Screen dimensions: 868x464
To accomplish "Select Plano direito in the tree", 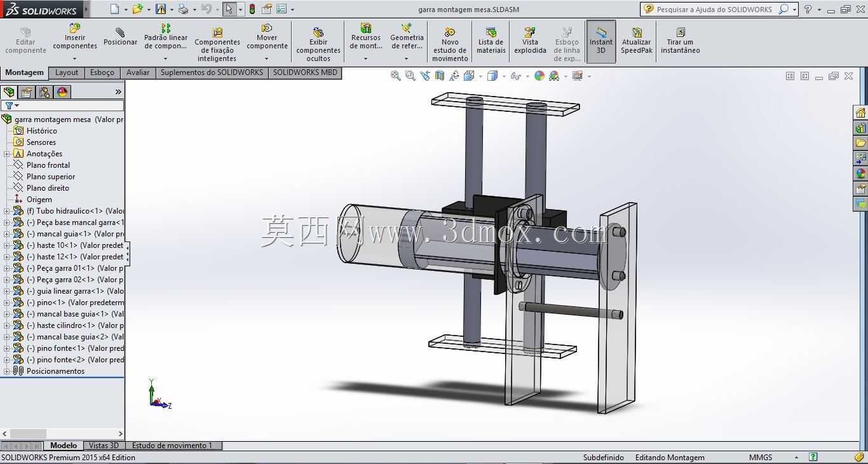I will [x=48, y=188].
